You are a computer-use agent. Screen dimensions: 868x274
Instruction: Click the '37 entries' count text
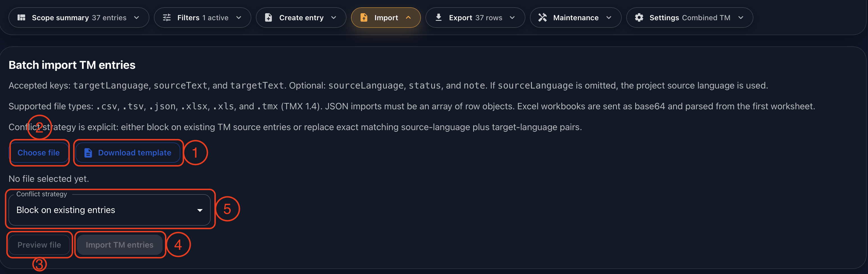(109, 17)
